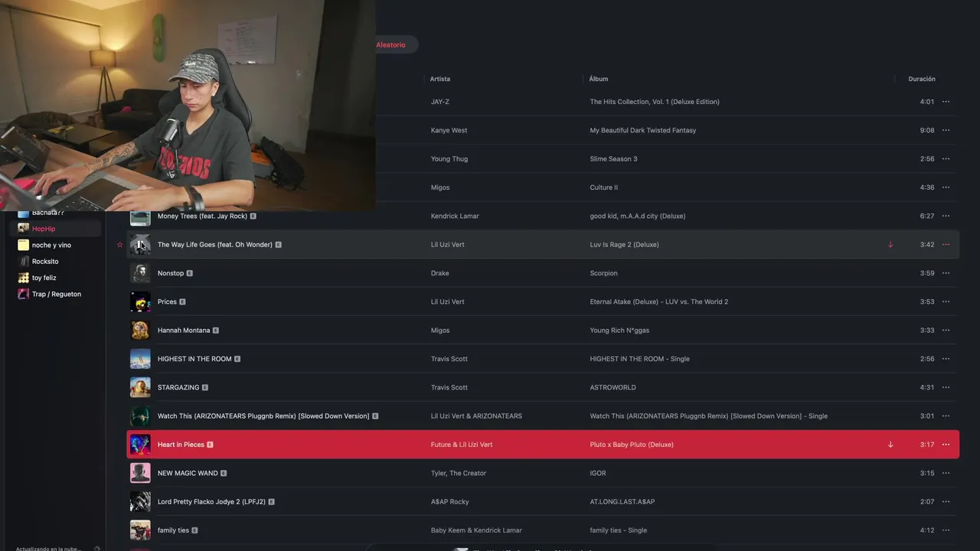Open more options for Money Trees row
The width and height of the screenshot is (980, 551).
pos(946,216)
